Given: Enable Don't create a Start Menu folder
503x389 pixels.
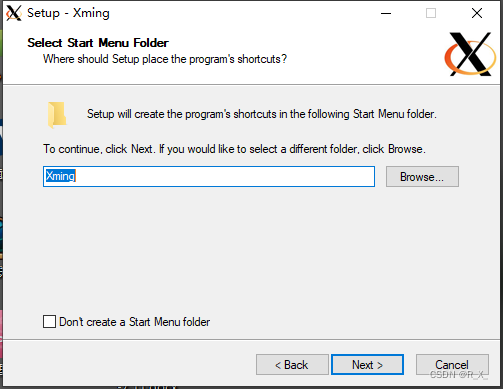Looking at the screenshot, I should click(x=49, y=322).
